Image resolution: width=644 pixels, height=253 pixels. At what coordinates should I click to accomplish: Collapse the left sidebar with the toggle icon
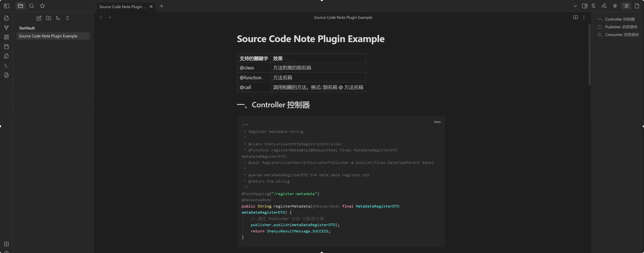coord(7,6)
